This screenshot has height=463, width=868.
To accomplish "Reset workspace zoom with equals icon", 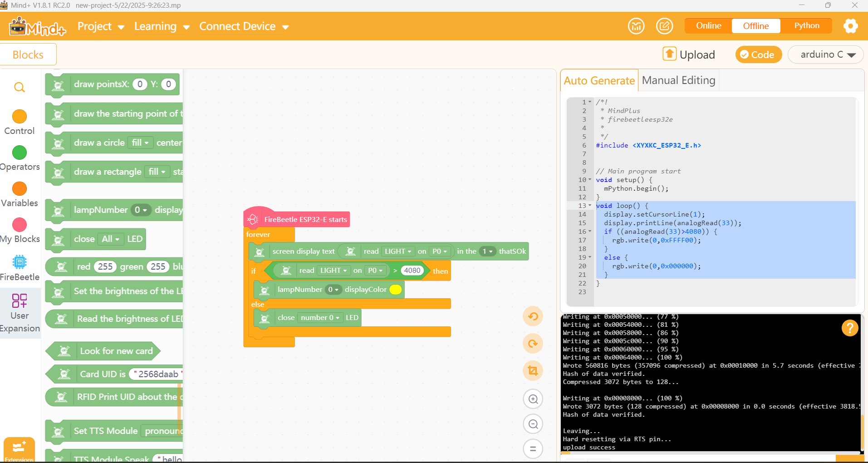I will (533, 449).
